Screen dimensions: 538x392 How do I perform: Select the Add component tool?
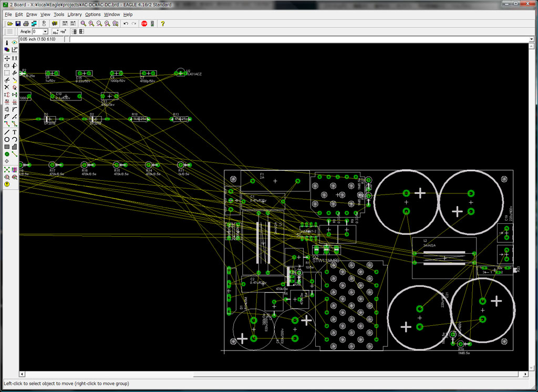click(x=14, y=87)
